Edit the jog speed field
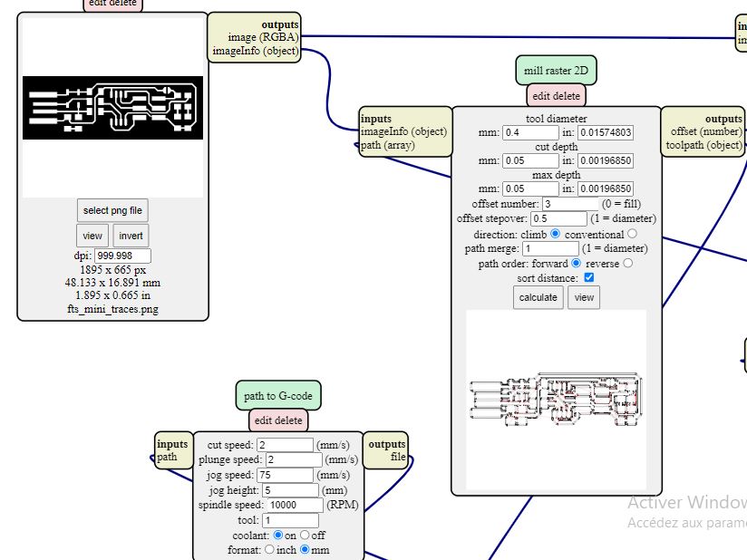747x560 pixels. point(285,475)
